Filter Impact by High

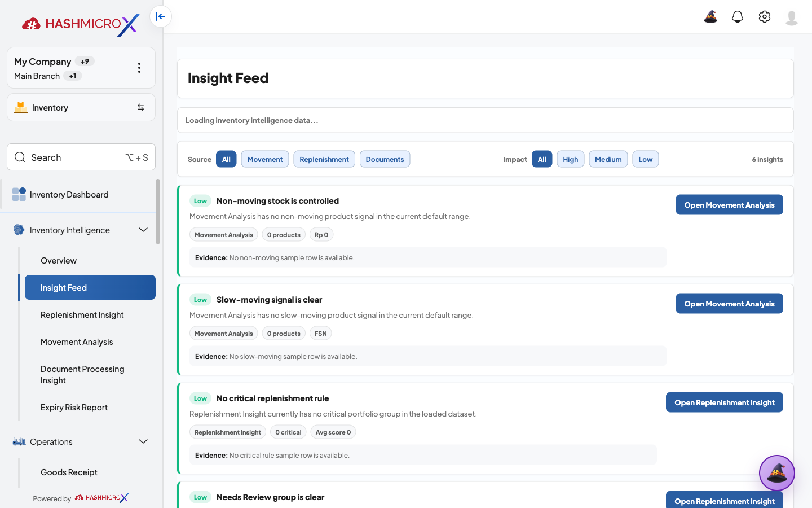[571, 159]
